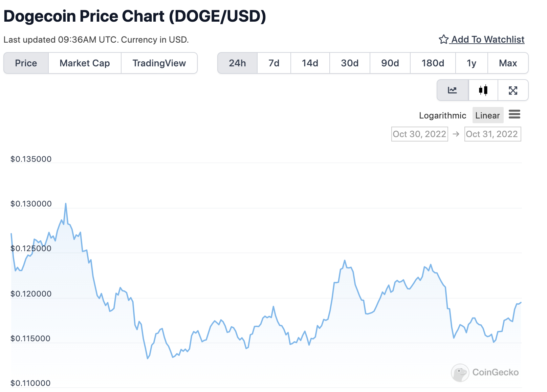Open chart in fullscreen mode
The image size is (547, 392).
tap(513, 90)
